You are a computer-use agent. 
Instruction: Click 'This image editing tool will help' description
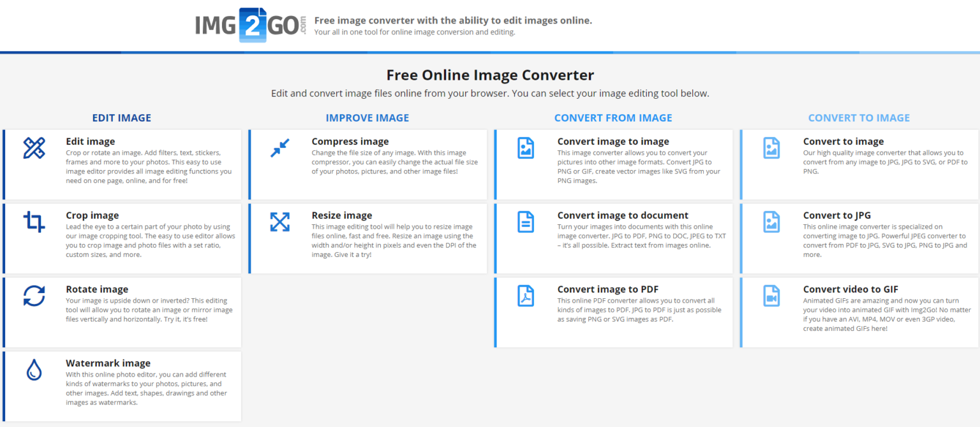click(x=394, y=241)
